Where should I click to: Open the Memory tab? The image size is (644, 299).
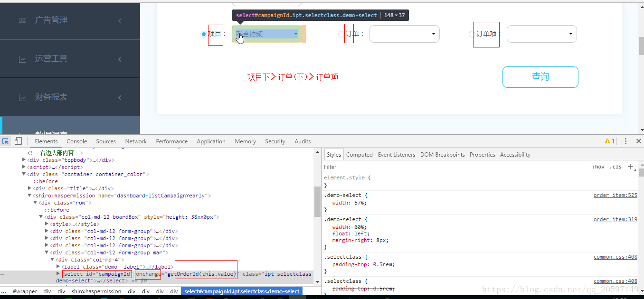[245, 141]
